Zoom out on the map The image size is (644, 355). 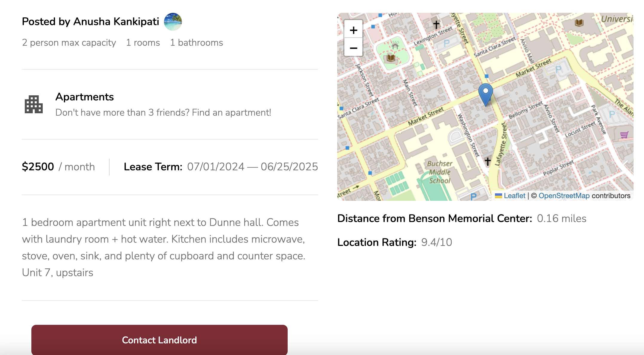point(353,48)
